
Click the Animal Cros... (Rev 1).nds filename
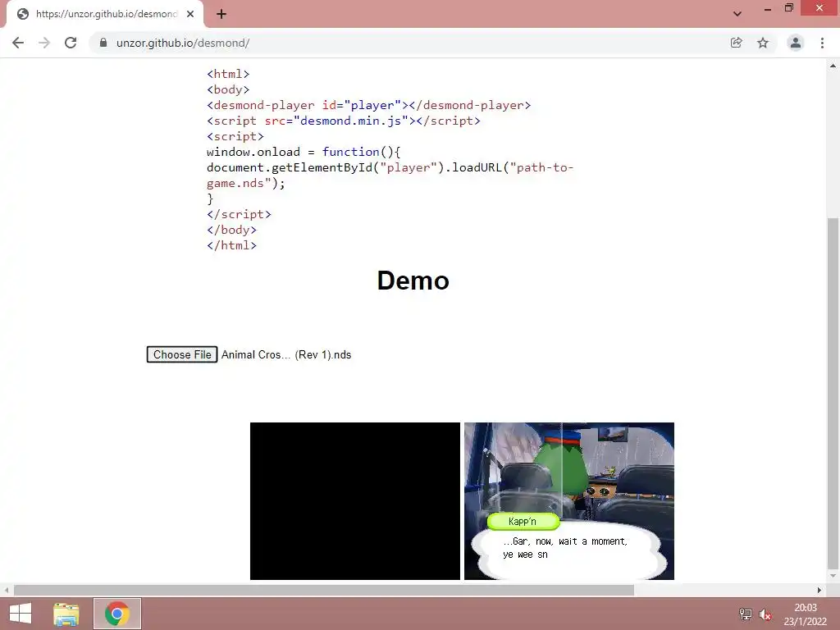coord(286,354)
